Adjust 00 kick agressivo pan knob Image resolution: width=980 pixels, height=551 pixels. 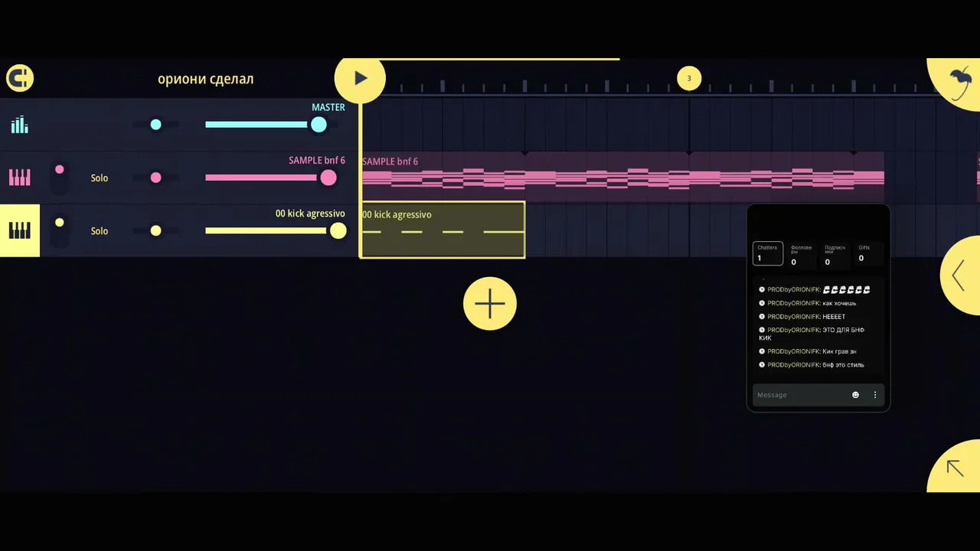pos(156,230)
